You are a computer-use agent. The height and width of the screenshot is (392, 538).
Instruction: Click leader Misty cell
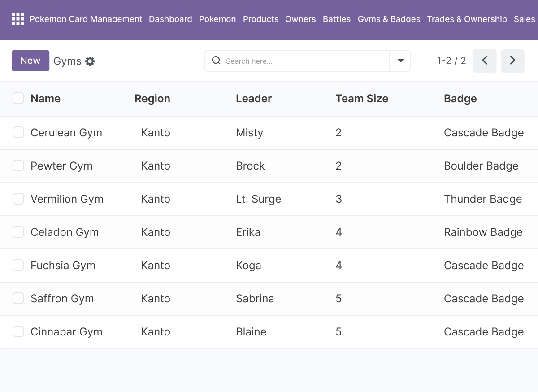coord(249,133)
